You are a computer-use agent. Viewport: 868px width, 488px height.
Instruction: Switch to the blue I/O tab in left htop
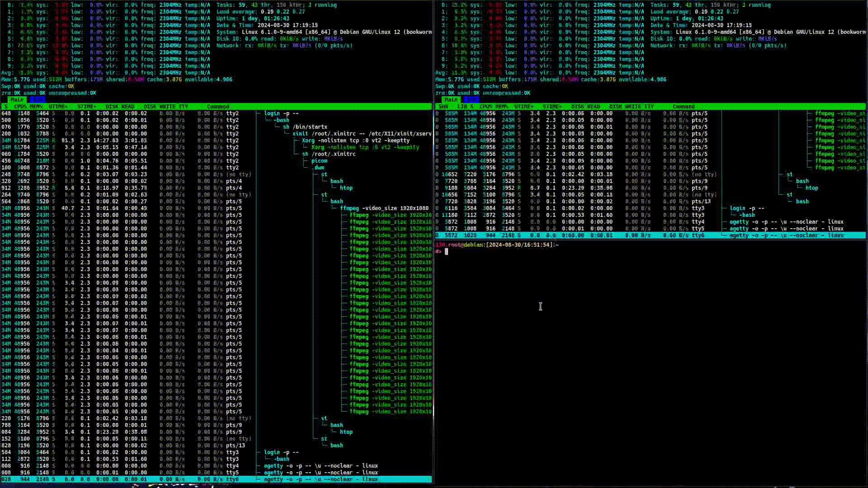(37, 99)
